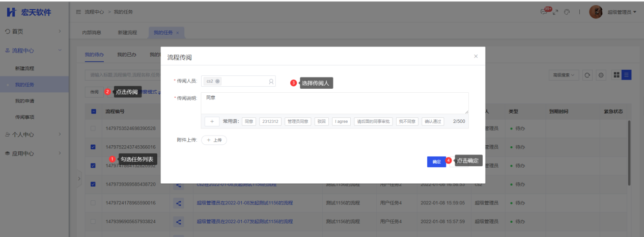Toggle the select-all checkbox in table header
The height and width of the screenshot is (237, 644).
(x=94, y=112)
